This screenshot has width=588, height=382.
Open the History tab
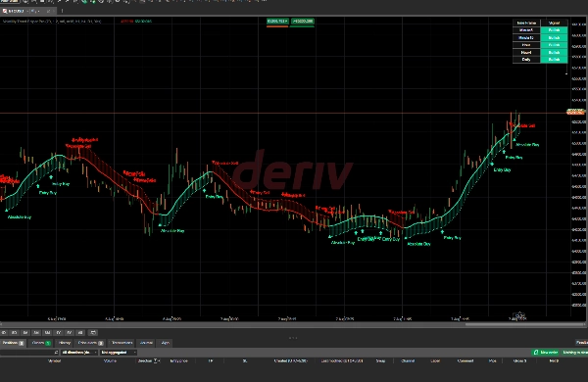click(x=65, y=343)
